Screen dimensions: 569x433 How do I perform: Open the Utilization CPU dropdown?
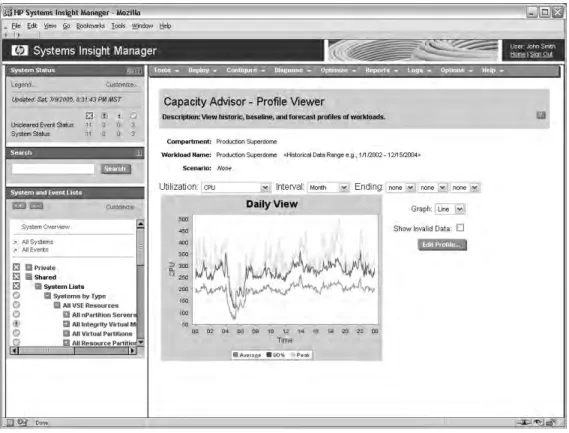click(236, 187)
